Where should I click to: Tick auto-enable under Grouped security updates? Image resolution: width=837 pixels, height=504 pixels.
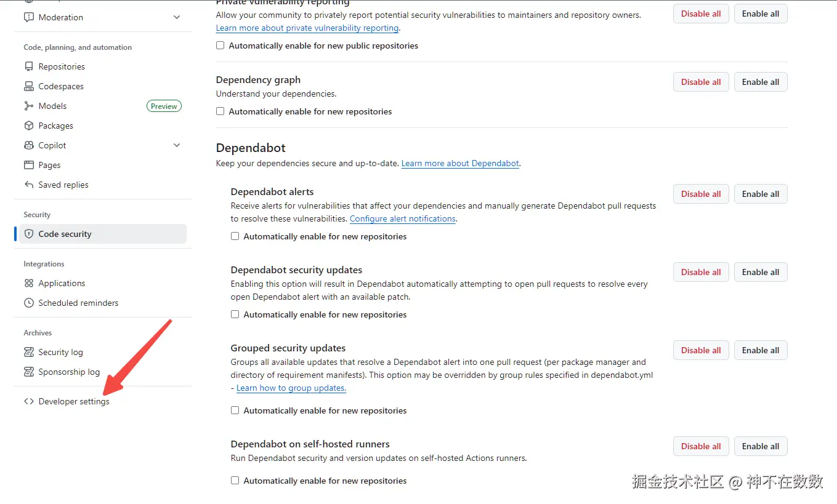235,410
